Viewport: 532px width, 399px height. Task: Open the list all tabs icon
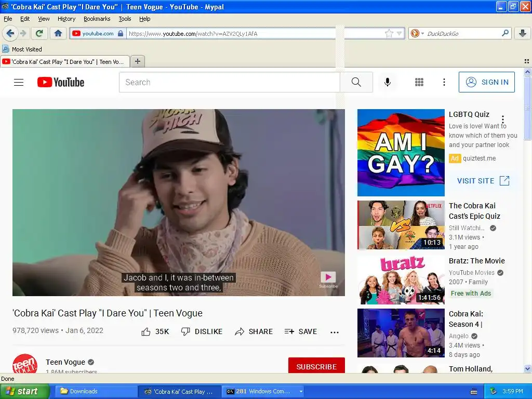pyautogui.click(x=527, y=61)
